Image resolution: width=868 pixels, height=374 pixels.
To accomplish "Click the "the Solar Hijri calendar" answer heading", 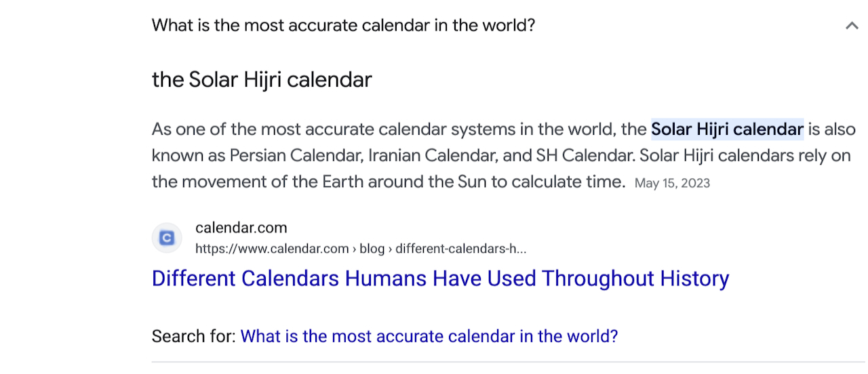I will click(262, 80).
